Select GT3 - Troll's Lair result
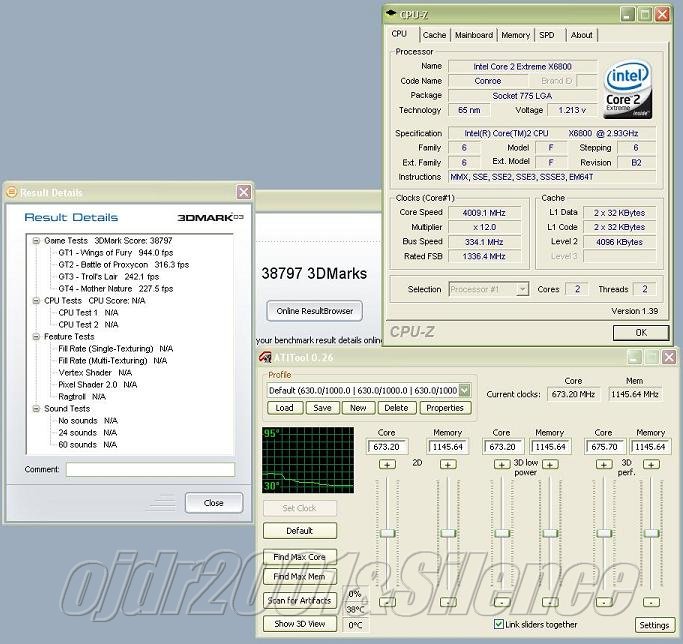 tap(108, 277)
